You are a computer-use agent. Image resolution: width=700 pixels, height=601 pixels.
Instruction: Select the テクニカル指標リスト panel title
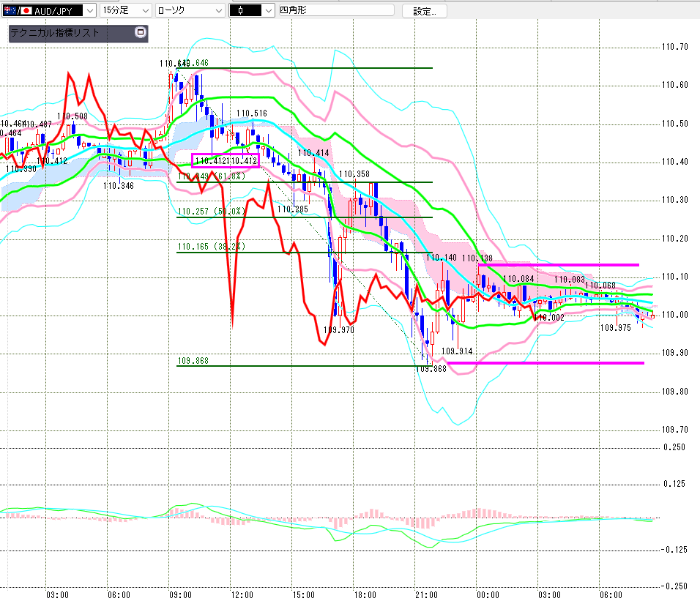pyautogui.click(x=54, y=32)
